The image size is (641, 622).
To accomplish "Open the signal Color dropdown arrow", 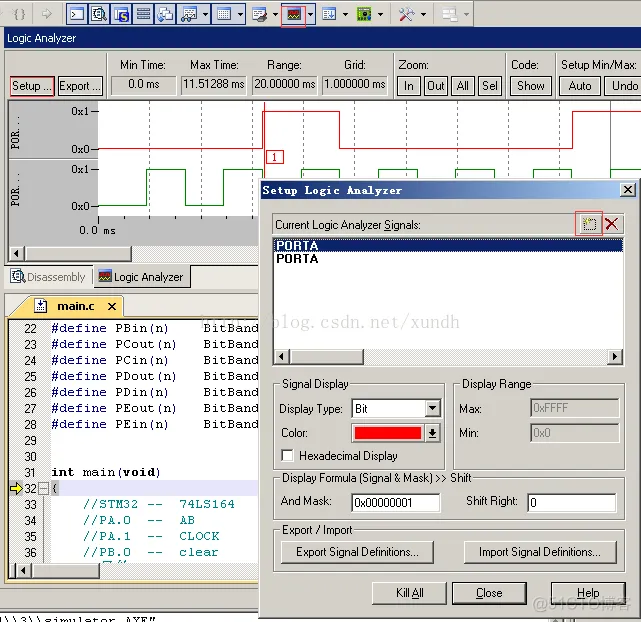I will 432,433.
